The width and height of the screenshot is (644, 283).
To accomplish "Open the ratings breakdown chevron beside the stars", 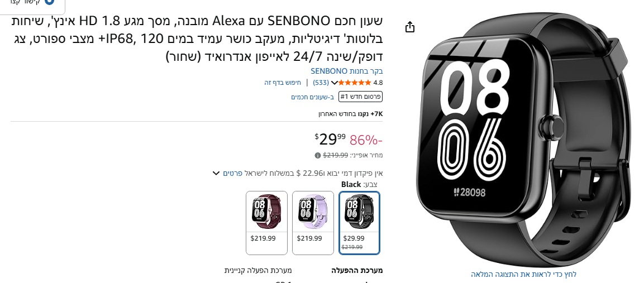I will point(334,83).
